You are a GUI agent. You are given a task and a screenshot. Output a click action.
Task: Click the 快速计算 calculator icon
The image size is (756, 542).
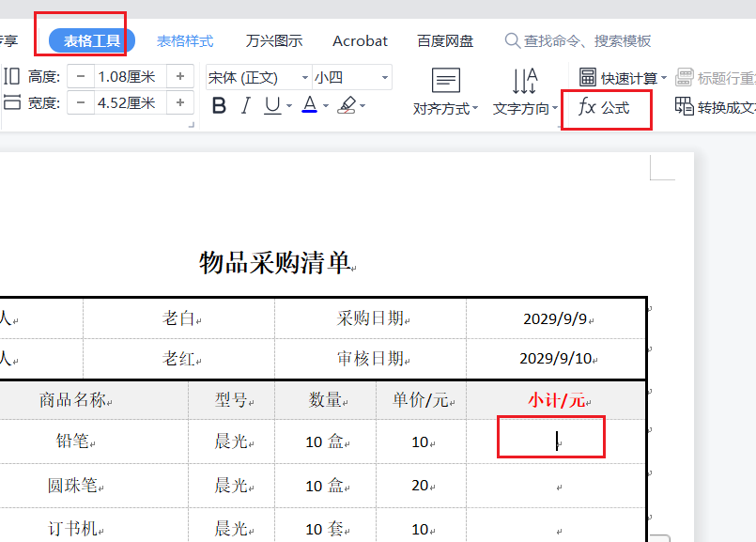[588, 77]
